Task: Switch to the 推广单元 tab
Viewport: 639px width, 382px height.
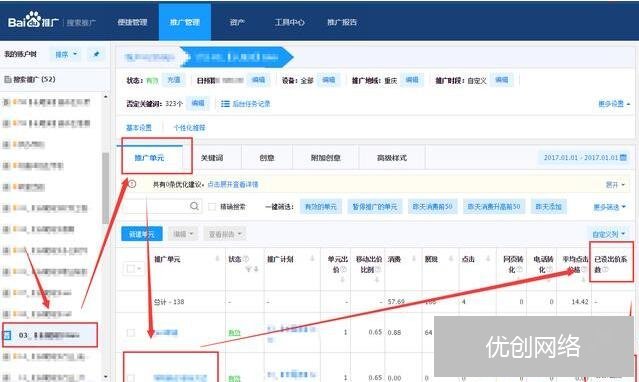Action: point(149,157)
